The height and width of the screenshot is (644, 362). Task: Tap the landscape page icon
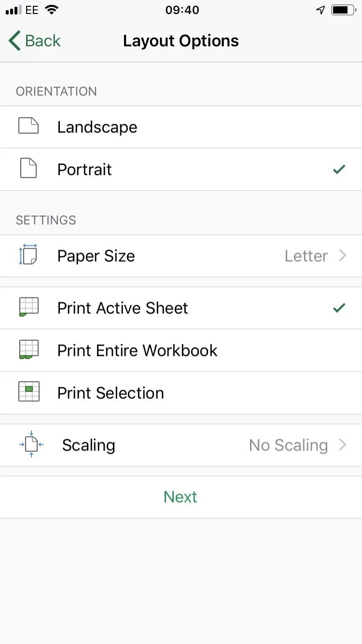pos(28,126)
